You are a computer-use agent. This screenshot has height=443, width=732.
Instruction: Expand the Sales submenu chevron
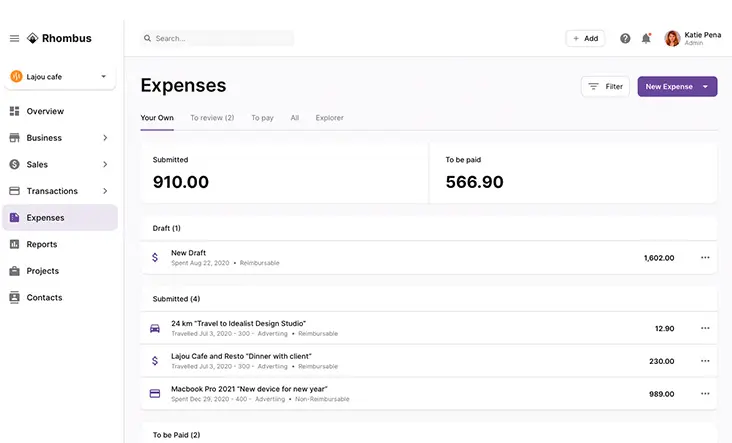click(x=105, y=165)
